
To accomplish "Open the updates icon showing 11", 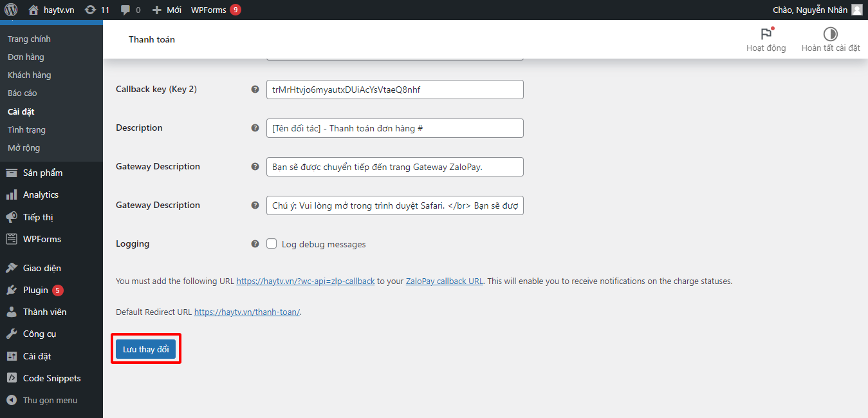I will (90, 10).
